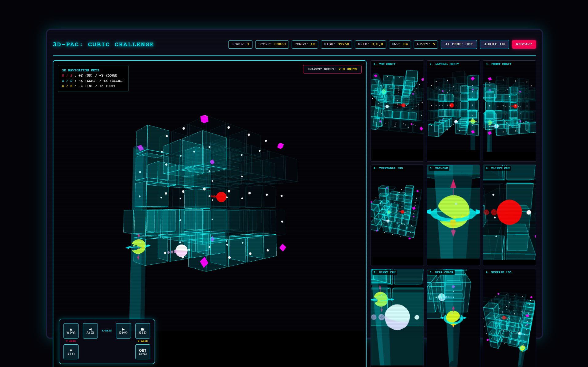Click the OUT E (+Z) key

click(143, 352)
